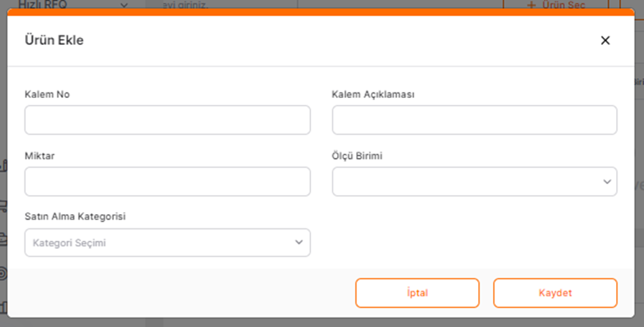Click the Kalem Açıklaması label text

click(373, 94)
